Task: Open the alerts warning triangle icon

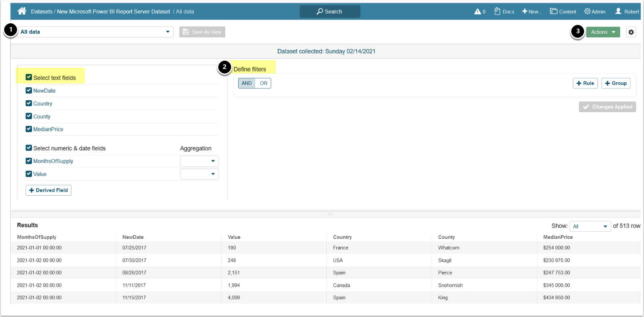Action: point(478,12)
